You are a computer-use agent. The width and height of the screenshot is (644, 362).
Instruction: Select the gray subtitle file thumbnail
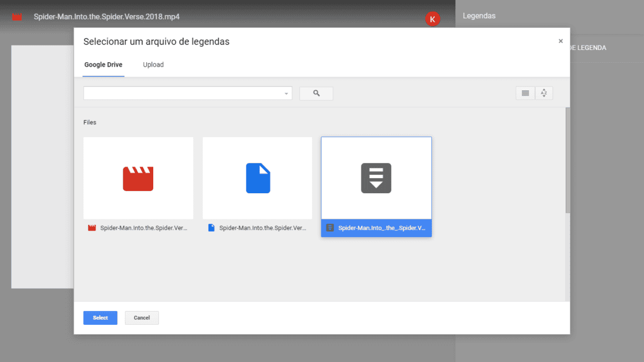376,178
